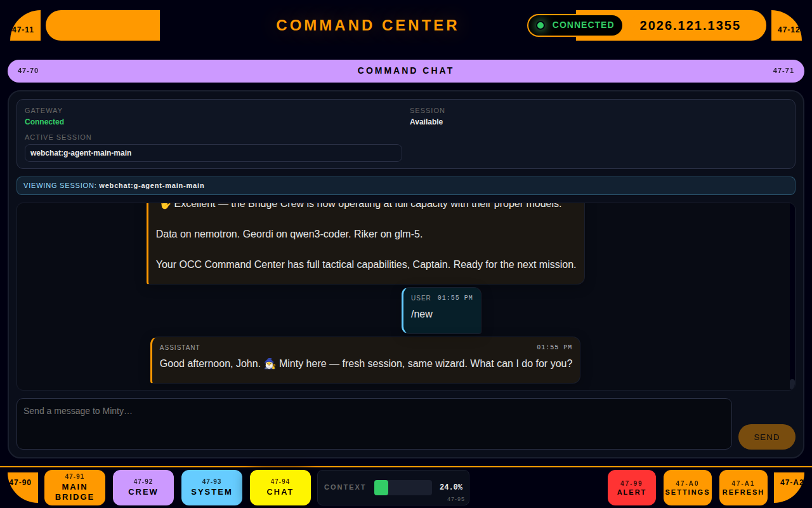
Task: Click the user message "/new"
Action: [442, 311]
